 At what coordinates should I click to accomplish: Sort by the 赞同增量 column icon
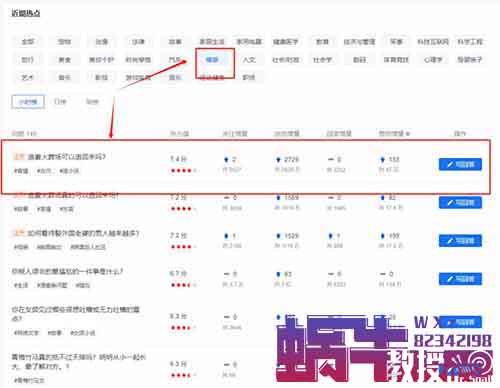408,134
